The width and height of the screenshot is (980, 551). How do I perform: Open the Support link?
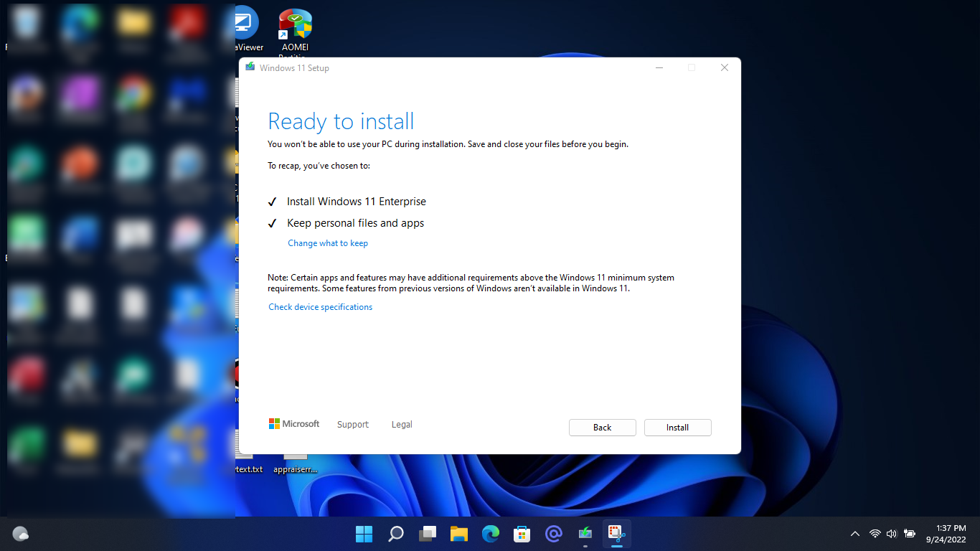click(353, 425)
